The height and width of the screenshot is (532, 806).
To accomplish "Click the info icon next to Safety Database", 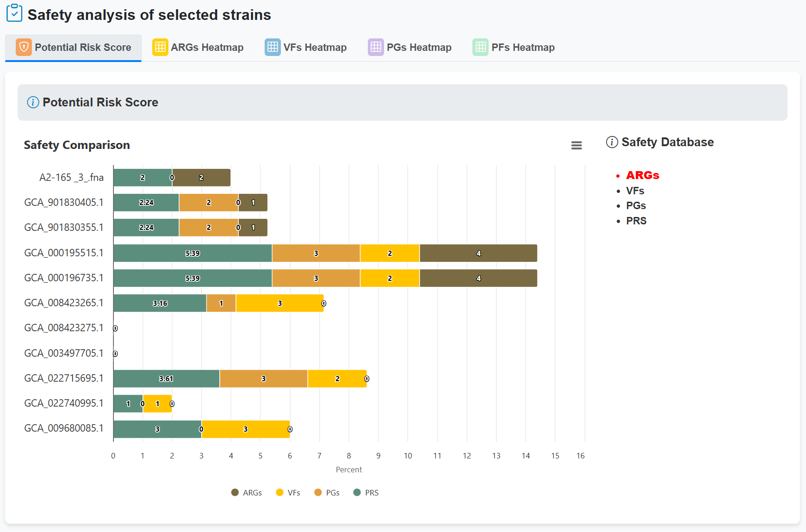I will click(612, 142).
